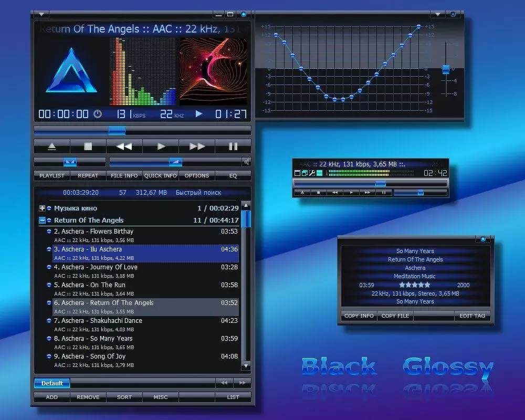This screenshot has height=420, width=525.
Task: Click the fast-forward button in main player
Action: 197,146
